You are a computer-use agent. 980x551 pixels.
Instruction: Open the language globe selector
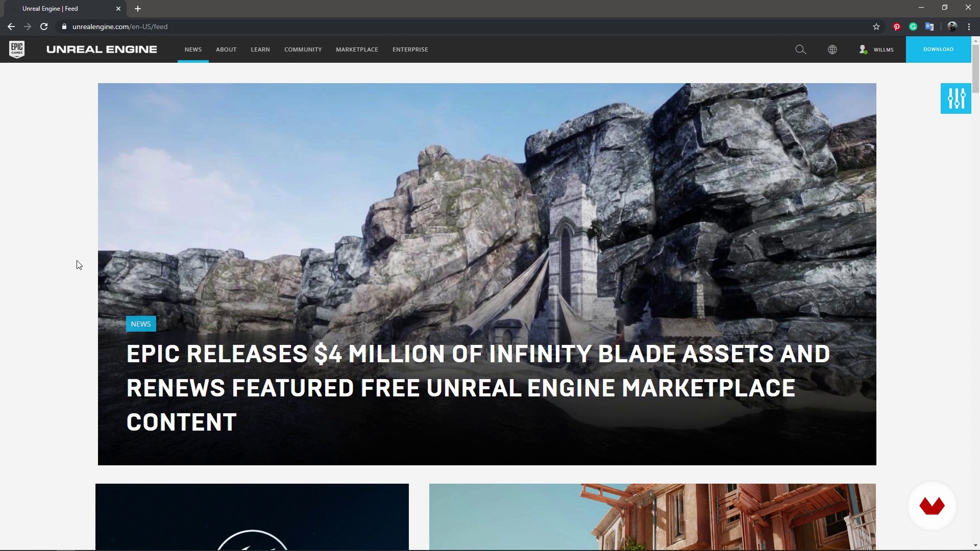coord(832,49)
